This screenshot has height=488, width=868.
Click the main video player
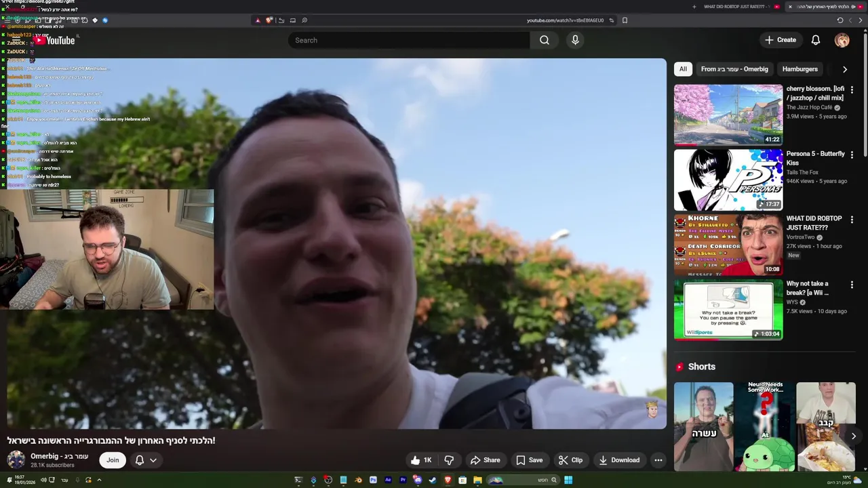336,244
